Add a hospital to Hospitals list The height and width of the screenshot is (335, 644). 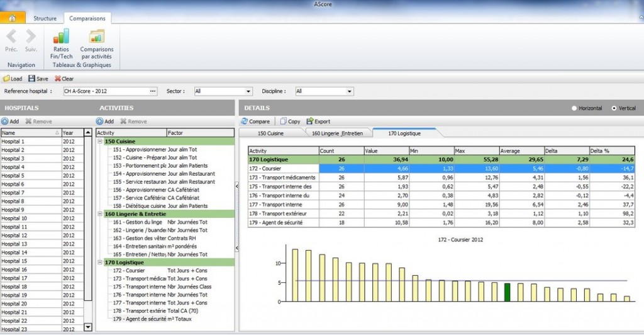click(10, 122)
